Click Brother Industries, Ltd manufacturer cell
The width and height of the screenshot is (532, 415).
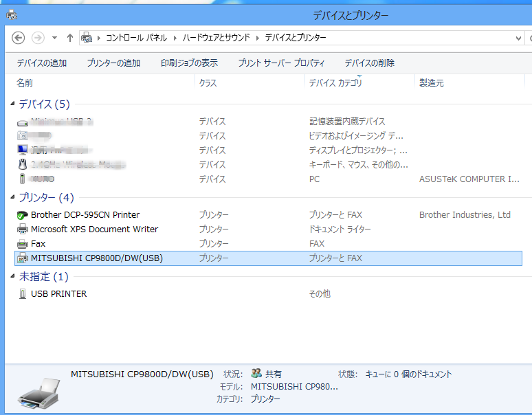465,215
